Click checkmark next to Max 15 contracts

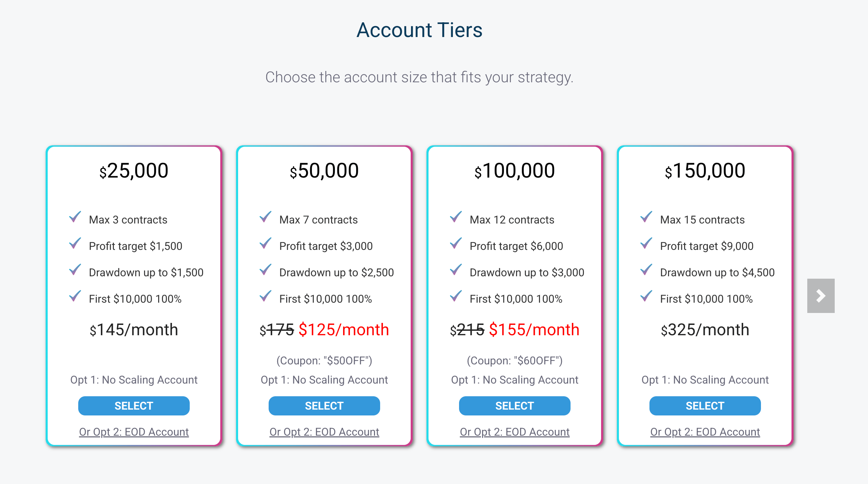pos(646,217)
